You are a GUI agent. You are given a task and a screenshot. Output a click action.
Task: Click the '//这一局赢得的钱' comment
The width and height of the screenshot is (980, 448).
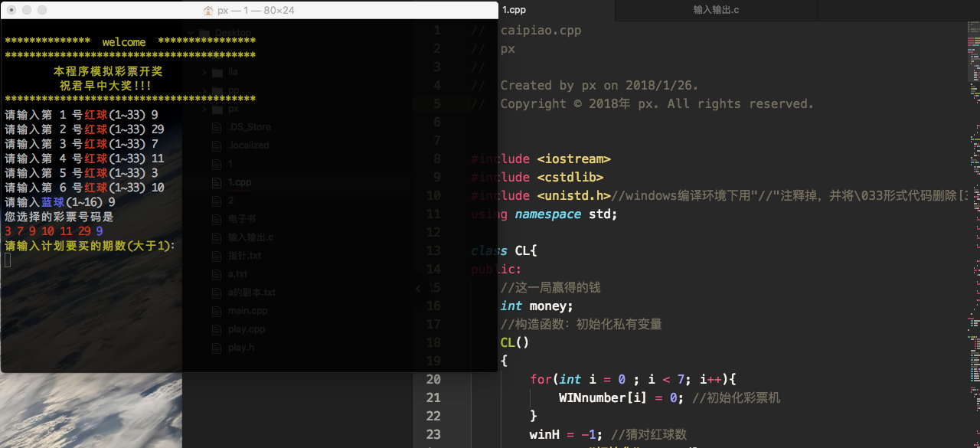coord(550,288)
